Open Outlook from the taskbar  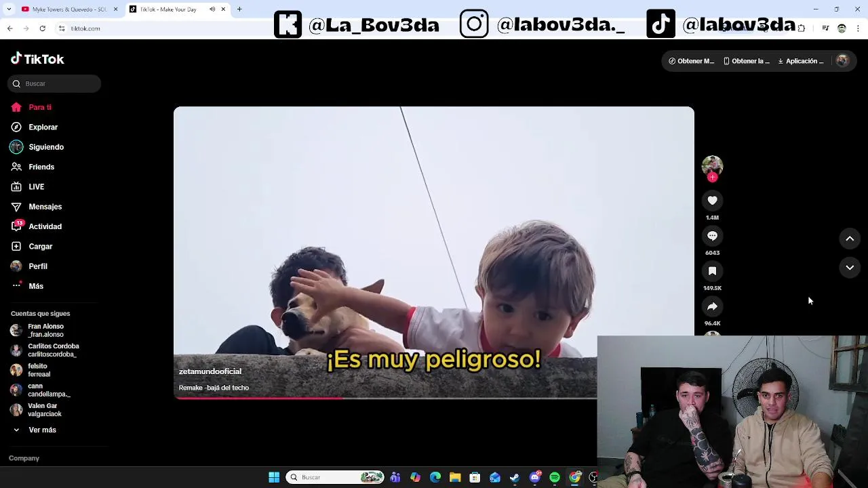(x=495, y=477)
